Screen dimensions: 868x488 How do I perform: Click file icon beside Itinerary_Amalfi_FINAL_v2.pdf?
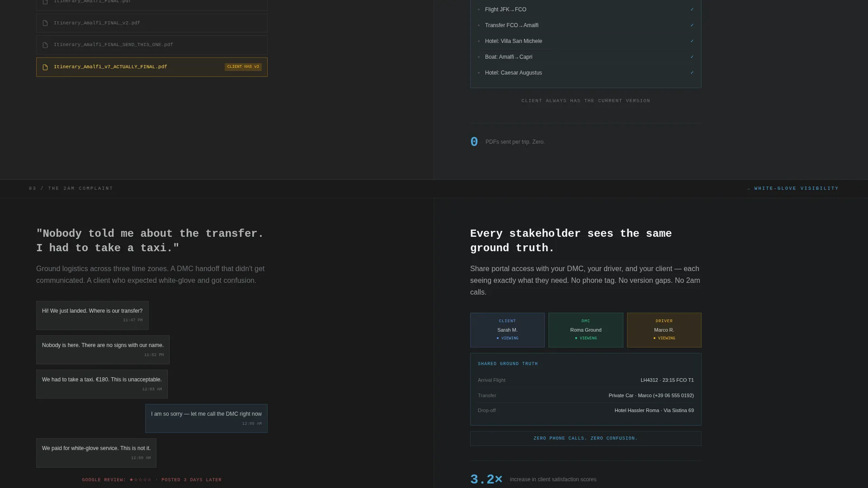coord(45,23)
